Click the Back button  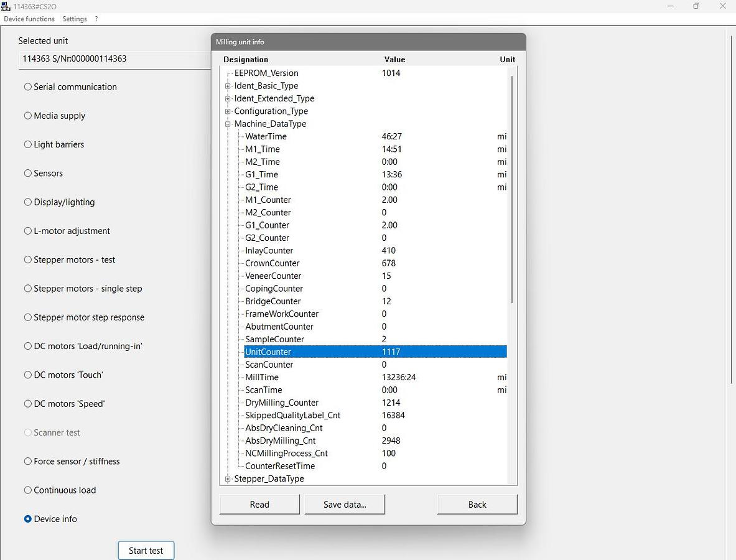(477, 504)
